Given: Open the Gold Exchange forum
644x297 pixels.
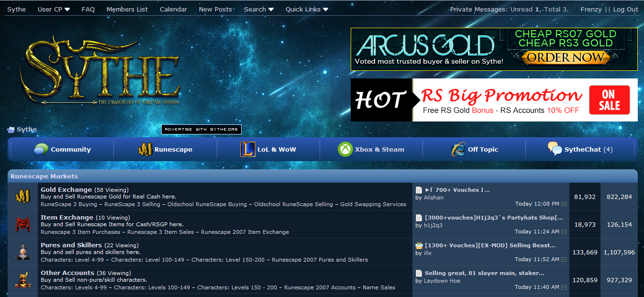Looking at the screenshot, I should tap(66, 189).
